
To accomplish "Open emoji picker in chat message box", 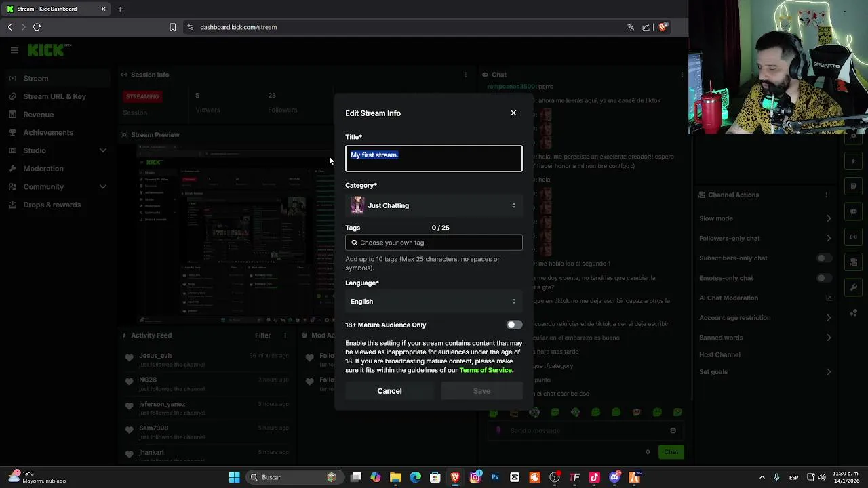I will click(673, 430).
